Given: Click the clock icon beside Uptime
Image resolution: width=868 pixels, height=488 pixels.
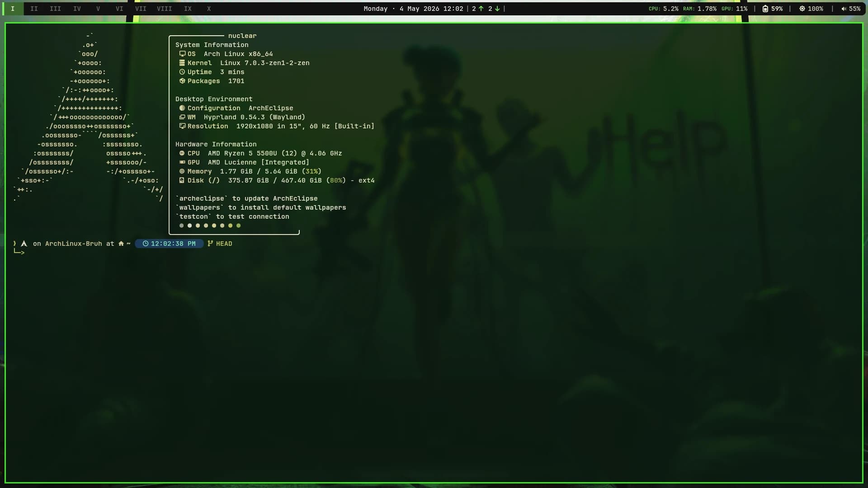Looking at the screenshot, I should click(182, 72).
